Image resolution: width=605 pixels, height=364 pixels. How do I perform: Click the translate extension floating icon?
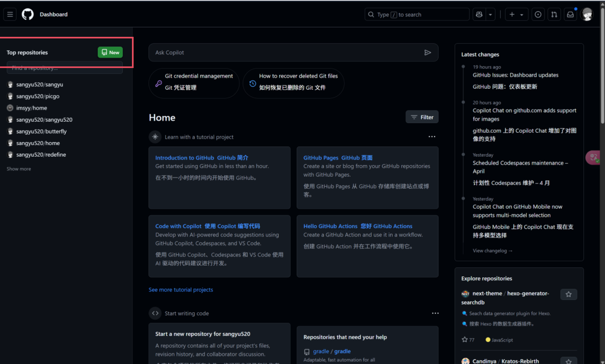click(x=593, y=158)
